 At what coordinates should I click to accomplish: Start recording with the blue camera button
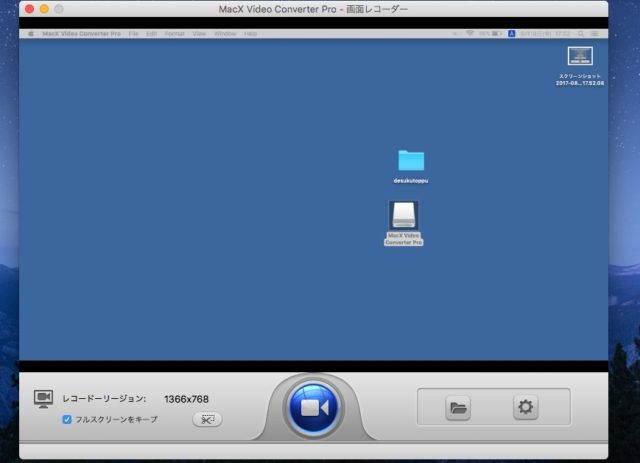[x=313, y=407]
